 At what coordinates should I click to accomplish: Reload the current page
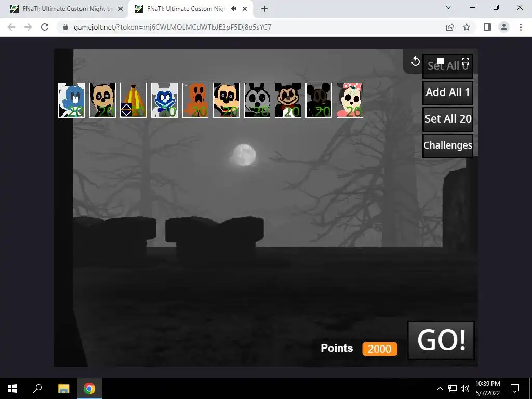(45, 27)
